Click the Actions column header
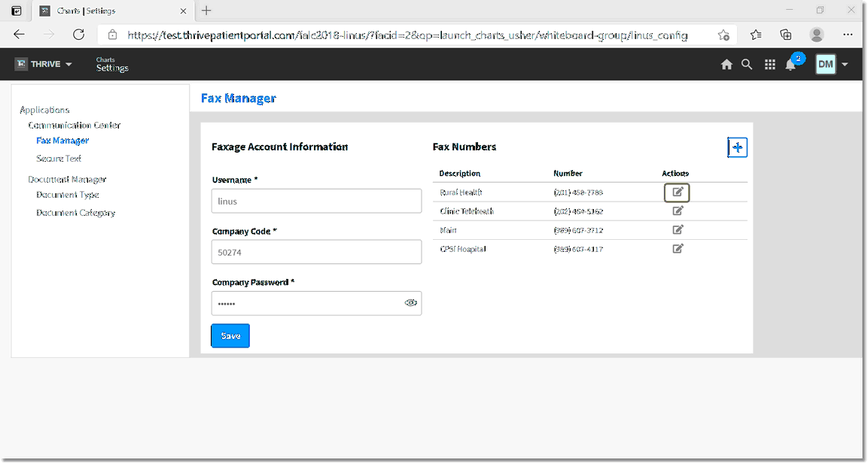The width and height of the screenshot is (868, 464). click(x=675, y=173)
